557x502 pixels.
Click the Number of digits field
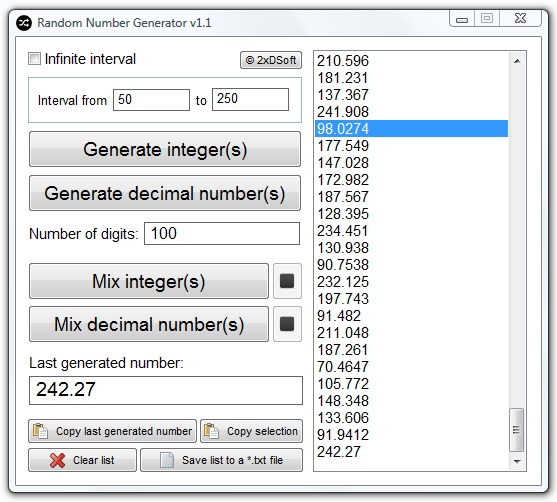point(222,233)
